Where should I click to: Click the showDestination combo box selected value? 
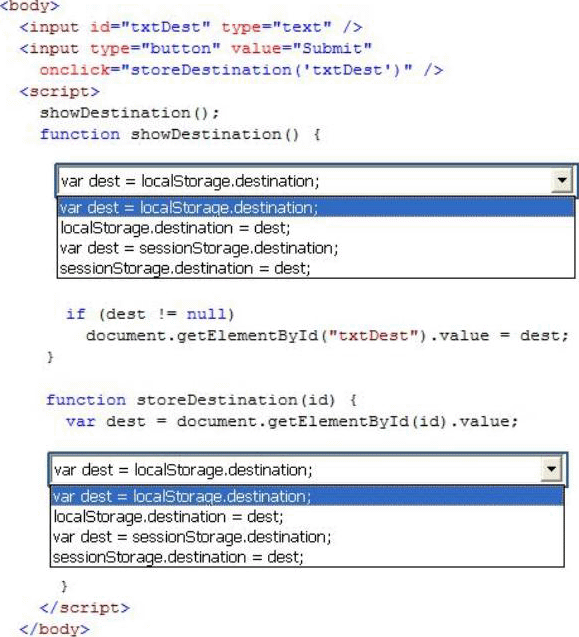pos(304,181)
